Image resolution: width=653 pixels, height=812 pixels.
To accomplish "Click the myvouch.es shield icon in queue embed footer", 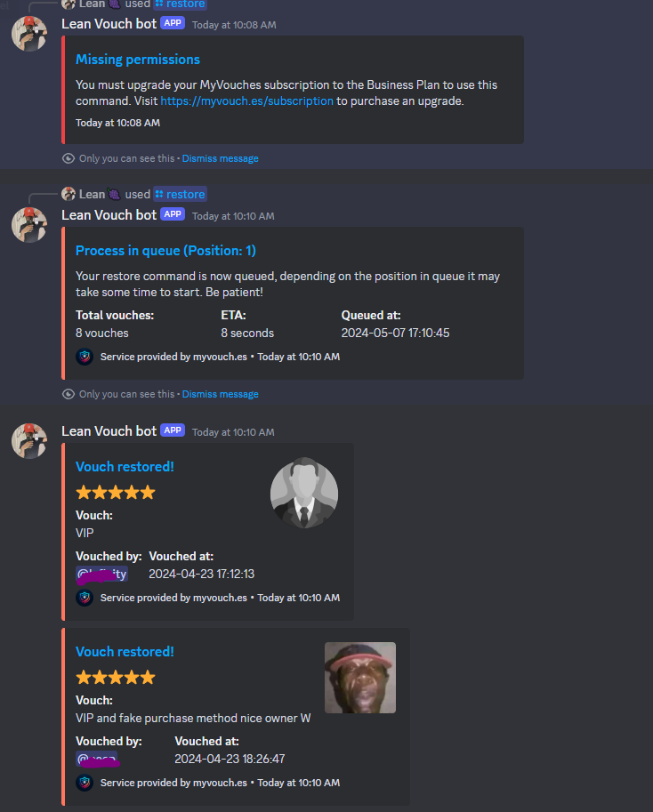I will pos(85,357).
